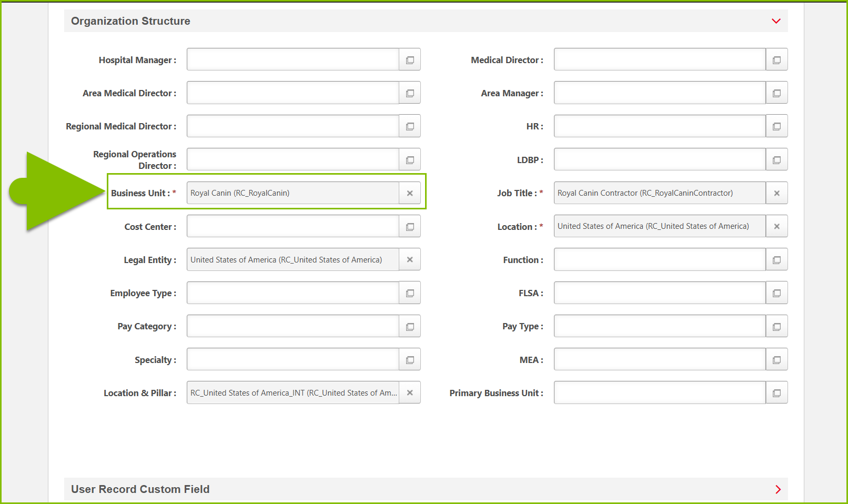Viewport: 848px width, 504px height.
Task: Click the Cost Center input box
Action: coord(292,226)
